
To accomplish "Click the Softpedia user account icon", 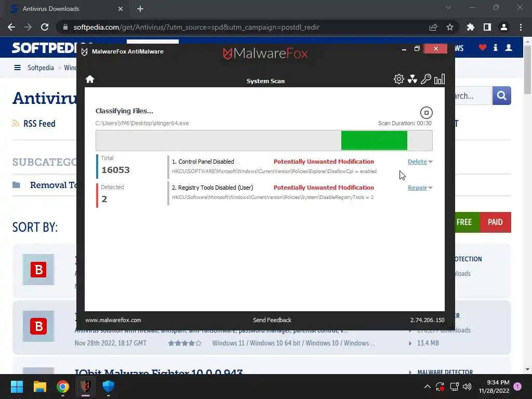I will (509, 47).
